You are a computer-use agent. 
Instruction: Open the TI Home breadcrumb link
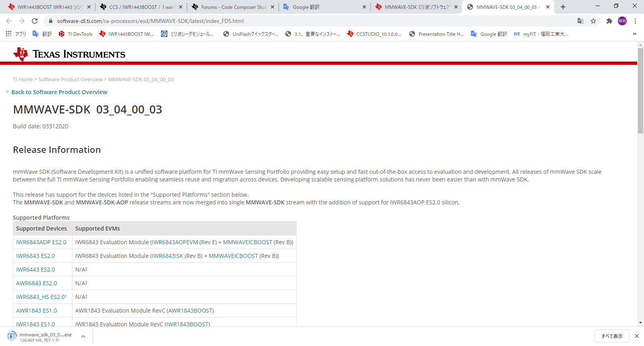coord(23,80)
